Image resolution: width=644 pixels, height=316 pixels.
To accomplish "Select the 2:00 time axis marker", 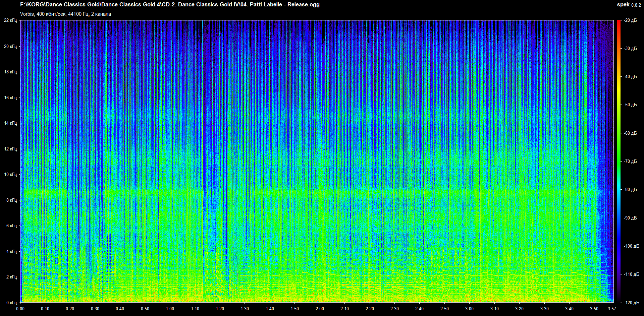I will 320,309.
